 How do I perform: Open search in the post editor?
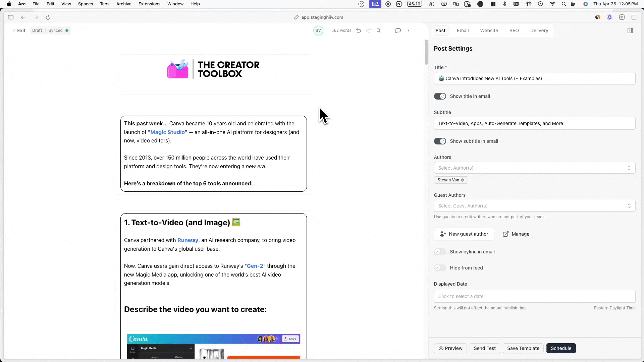[379, 31]
